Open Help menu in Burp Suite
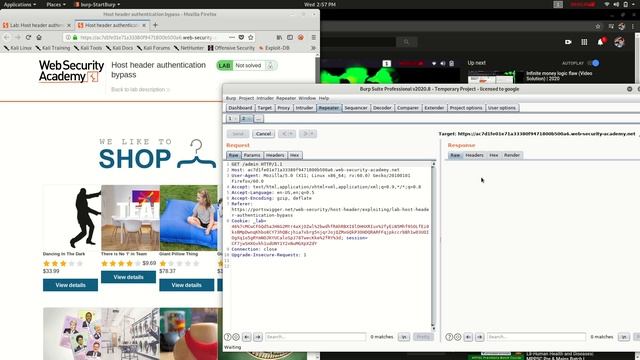This screenshot has height=360, width=640. tap(324, 98)
